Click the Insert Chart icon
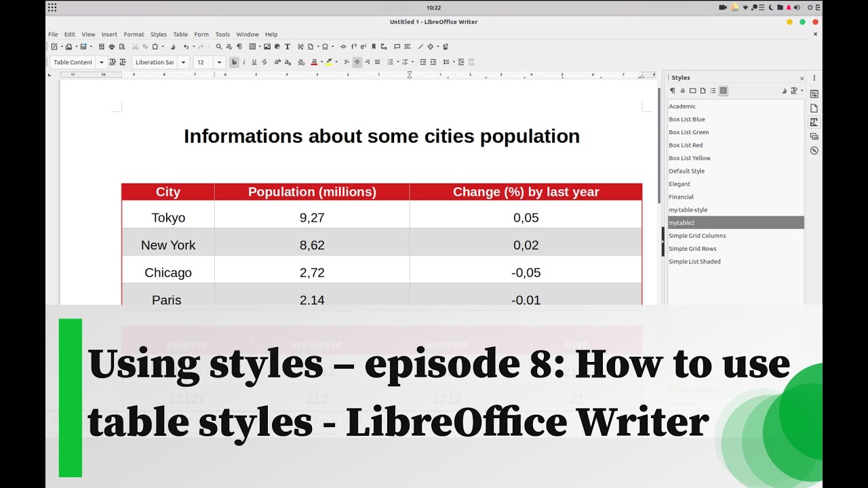868x488 pixels. pos(277,47)
